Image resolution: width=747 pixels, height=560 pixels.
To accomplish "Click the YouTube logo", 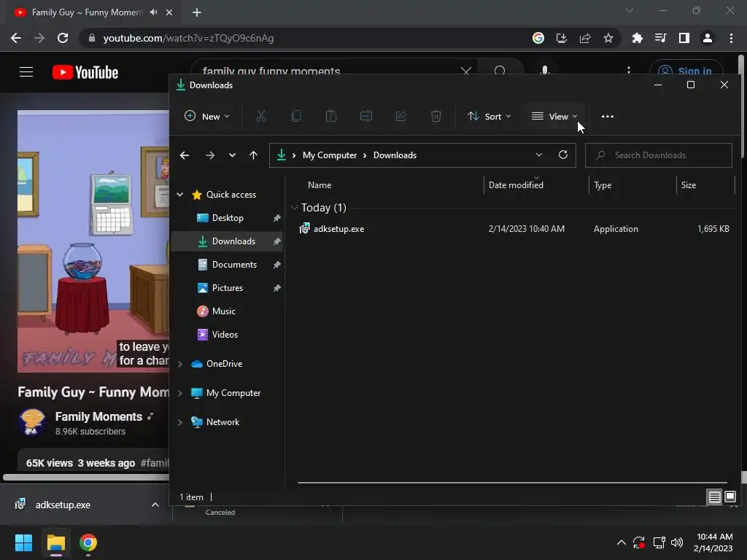I will [85, 72].
